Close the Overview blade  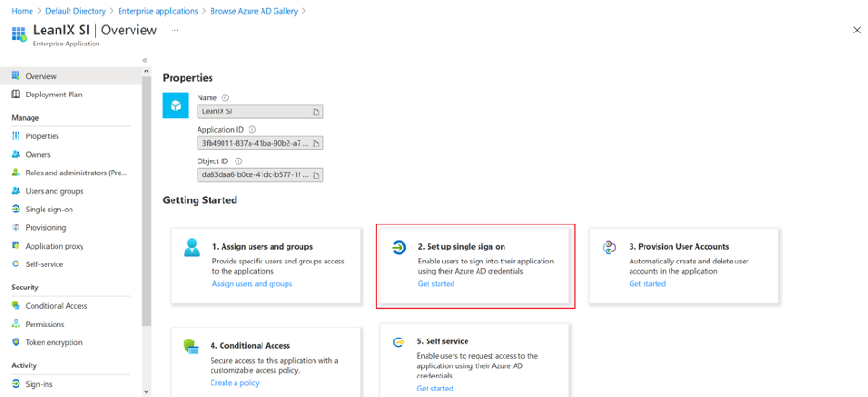click(857, 31)
